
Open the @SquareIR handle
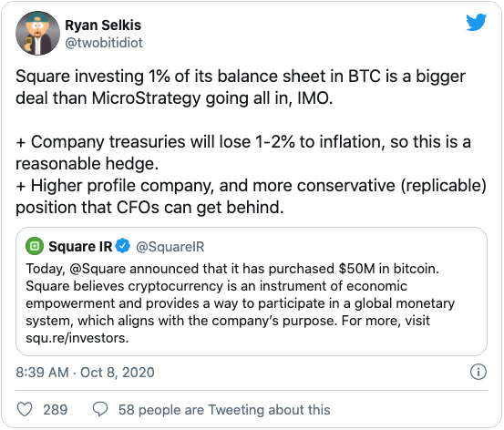[x=170, y=247]
